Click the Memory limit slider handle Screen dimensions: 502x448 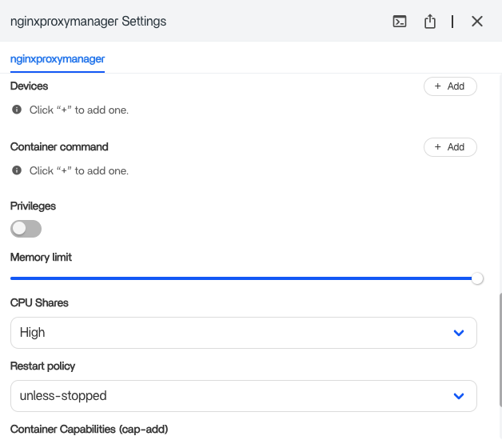pos(477,278)
